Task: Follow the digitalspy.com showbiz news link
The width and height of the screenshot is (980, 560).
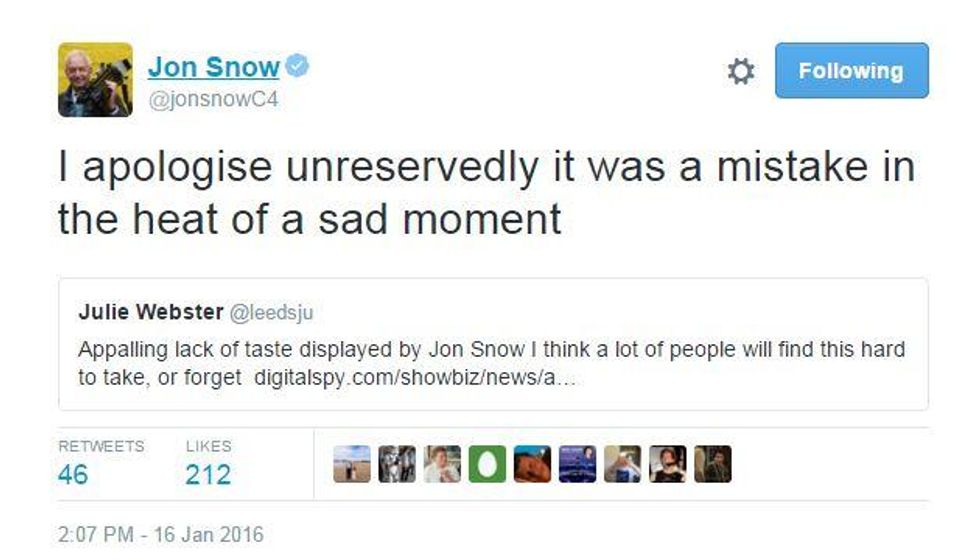Action: click(415, 378)
